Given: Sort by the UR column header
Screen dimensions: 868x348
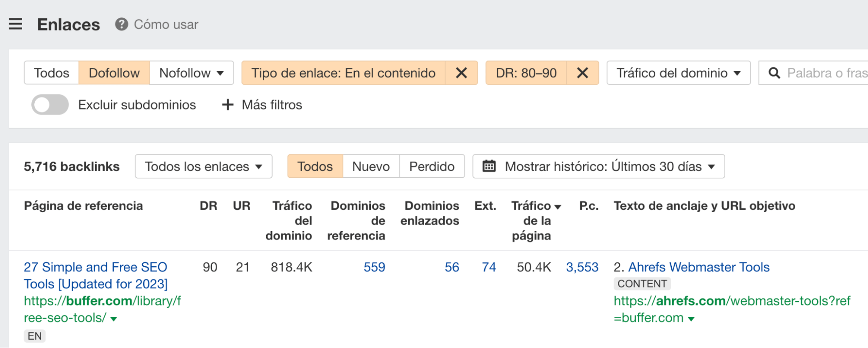Looking at the screenshot, I should click(x=241, y=205).
